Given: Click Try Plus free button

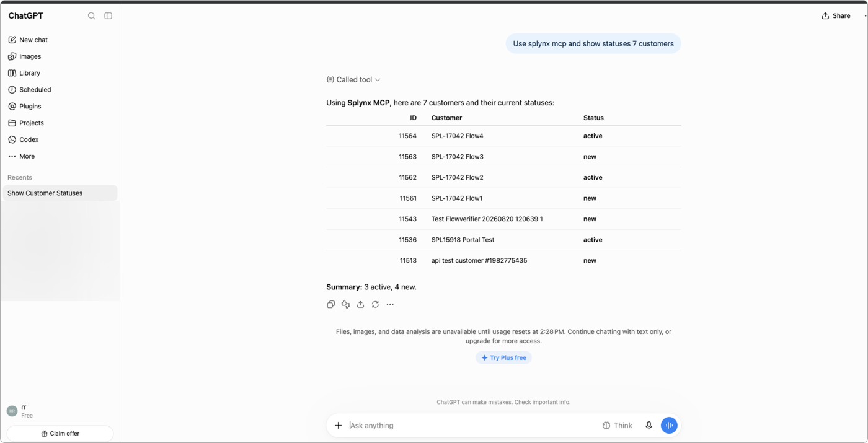Looking at the screenshot, I should [x=503, y=357].
